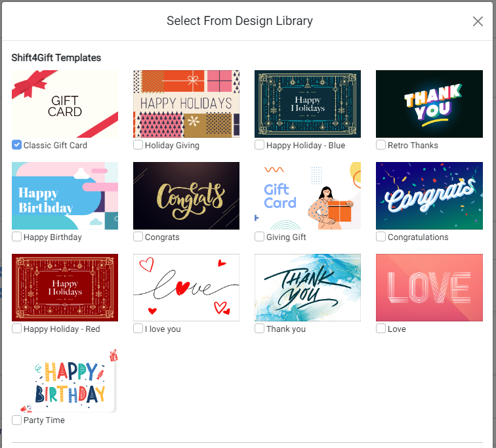Select the Retro Thanks checkbox
The image size is (496, 448).
(x=381, y=145)
